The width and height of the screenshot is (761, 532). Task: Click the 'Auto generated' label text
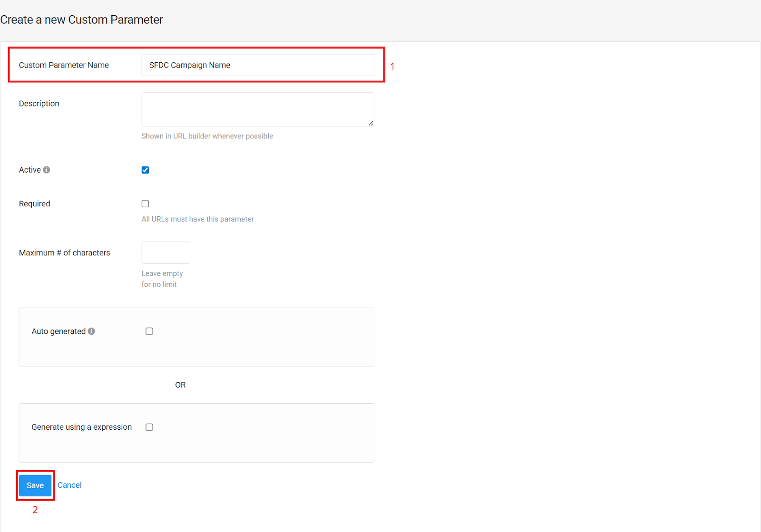tap(59, 331)
